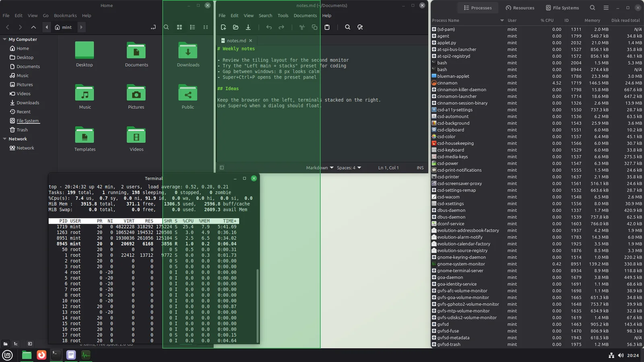644x362 pixels.
Task: Click the mint path button
Action: tap(63, 27)
